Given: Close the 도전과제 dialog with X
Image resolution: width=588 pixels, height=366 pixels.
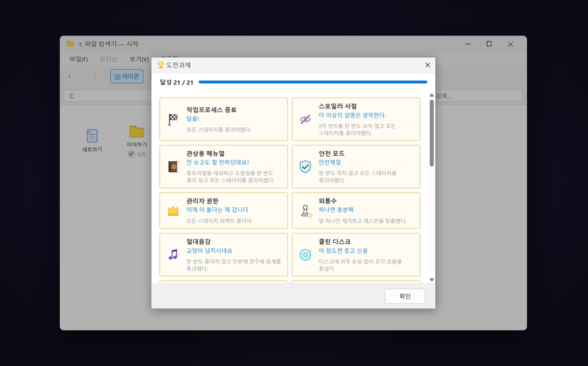Looking at the screenshot, I should [428, 65].
